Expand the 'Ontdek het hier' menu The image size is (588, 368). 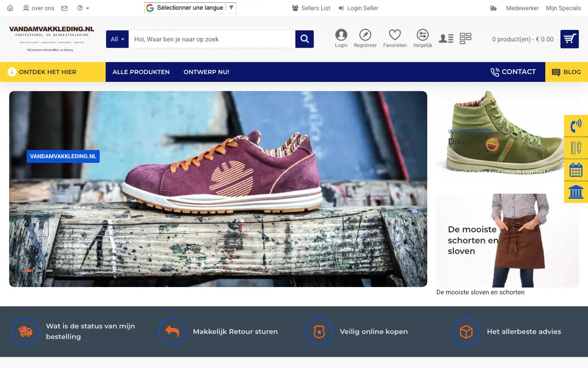tap(53, 72)
